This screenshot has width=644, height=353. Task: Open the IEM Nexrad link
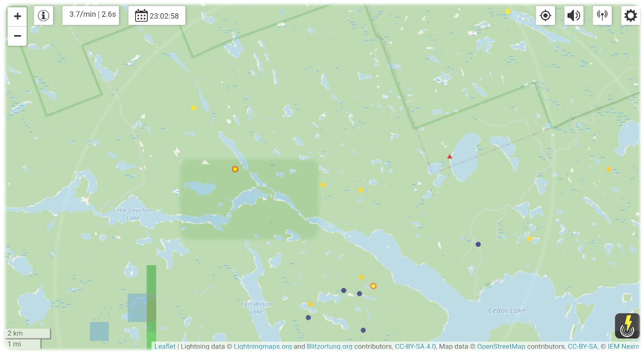coord(623,347)
